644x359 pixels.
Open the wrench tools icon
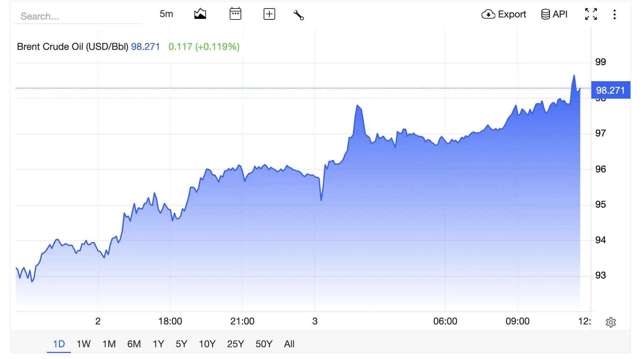(x=299, y=15)
